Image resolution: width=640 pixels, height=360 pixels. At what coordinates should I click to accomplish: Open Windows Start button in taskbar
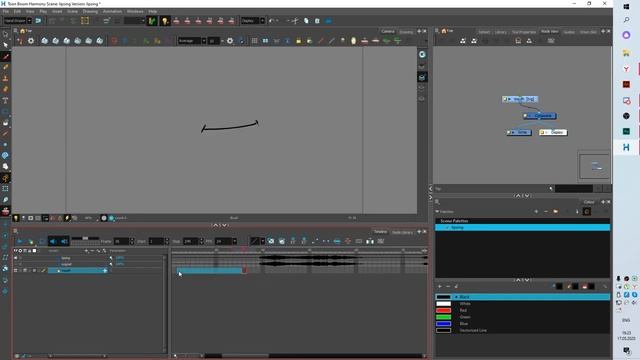pyautogui.click(x=626, y=7)
